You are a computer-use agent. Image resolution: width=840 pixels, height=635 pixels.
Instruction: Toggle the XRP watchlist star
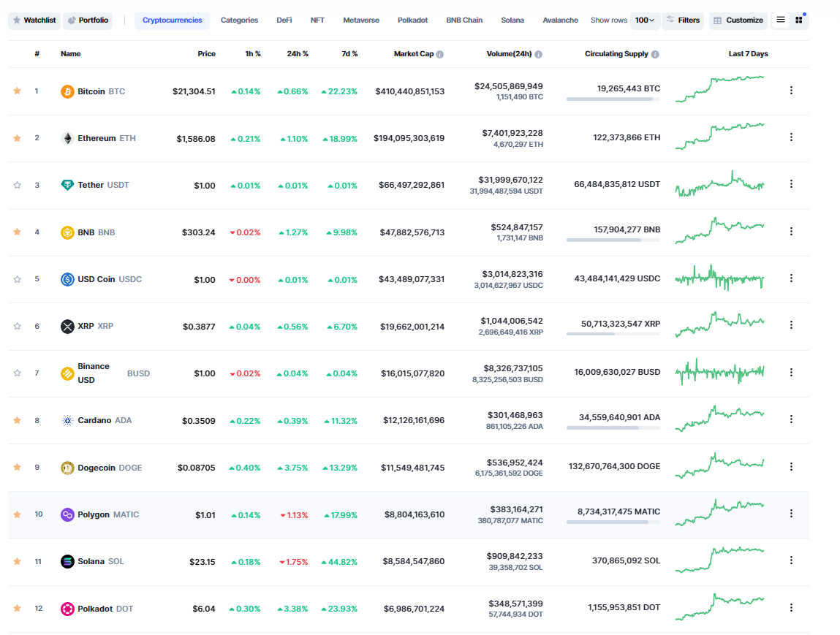click(x=17, y=326)
